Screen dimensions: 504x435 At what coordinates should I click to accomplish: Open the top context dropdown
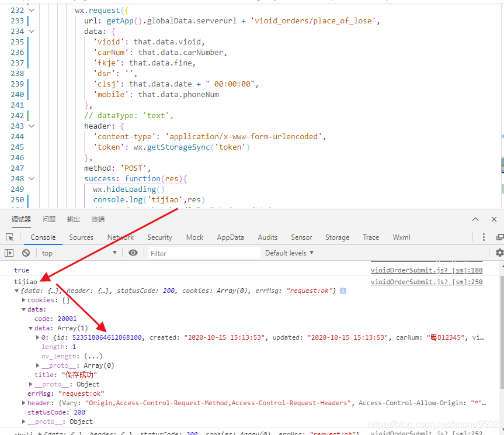click(79, 253)
